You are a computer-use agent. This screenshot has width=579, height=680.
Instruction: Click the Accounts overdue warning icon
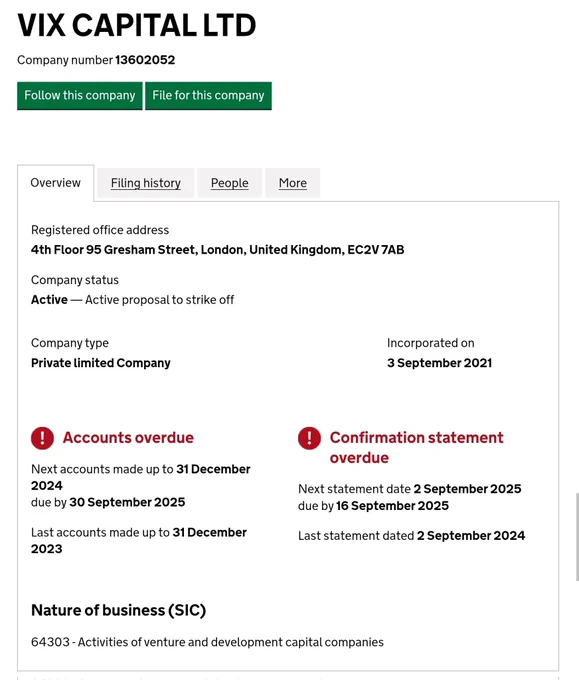(x=43, y=438)
